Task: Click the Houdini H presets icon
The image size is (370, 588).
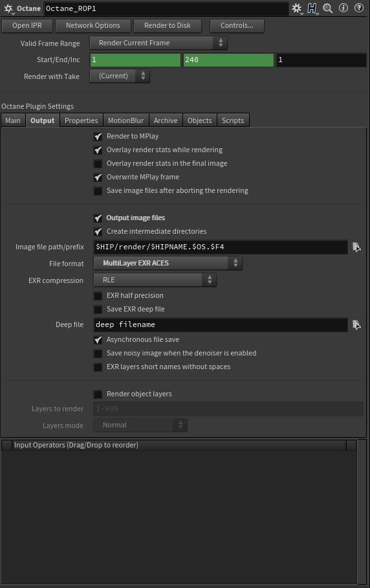Action: 312,8
